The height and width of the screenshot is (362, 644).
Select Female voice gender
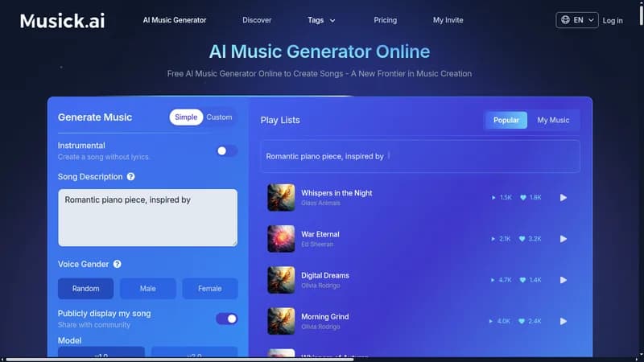click(210, 289)
